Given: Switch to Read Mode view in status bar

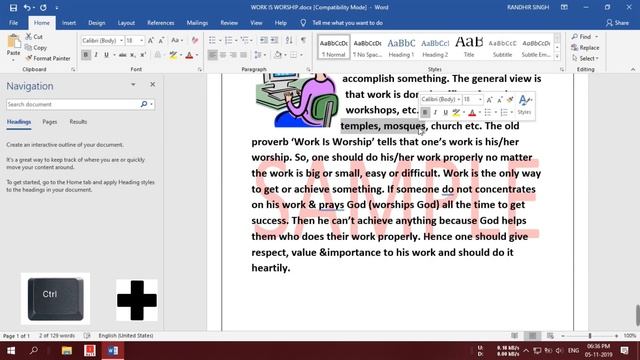Looking at the screenshot, I should coord(515,336).
